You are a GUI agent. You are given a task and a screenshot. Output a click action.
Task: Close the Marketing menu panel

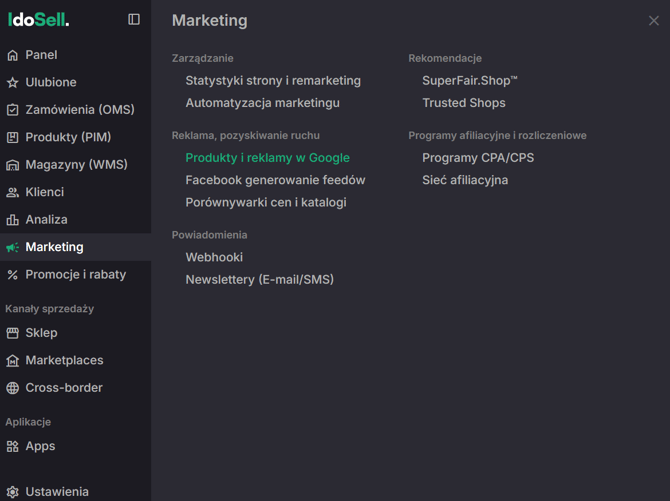coord(654,20)
